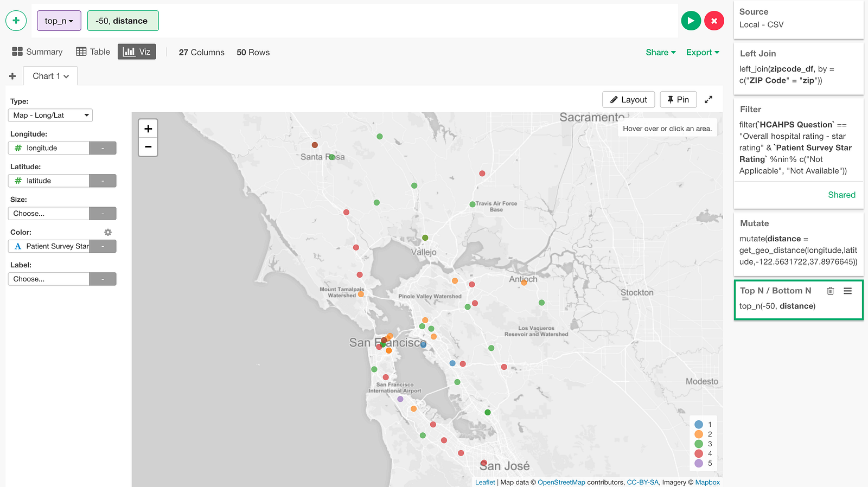Cancel with the red X button
Viewport: 868px width, 487px height.
pos(714,21)
